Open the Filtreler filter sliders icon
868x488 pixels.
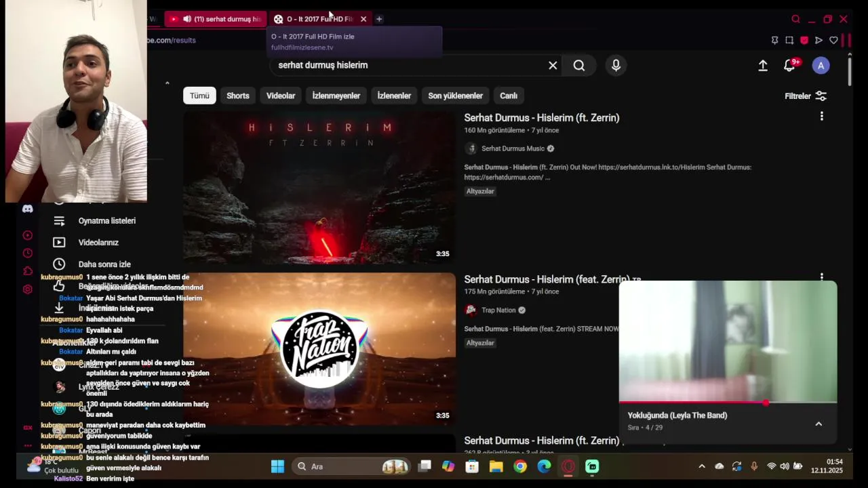click(x=821, y=96)
